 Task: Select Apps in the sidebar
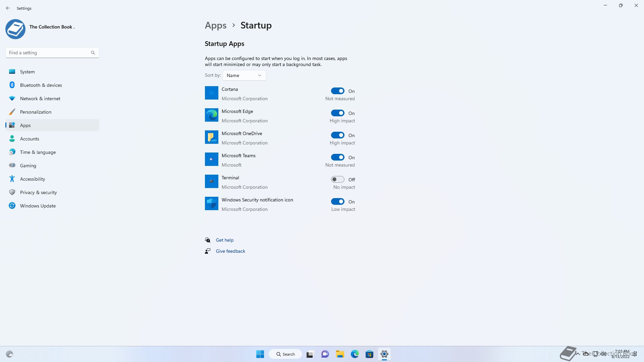coord(52,125)
